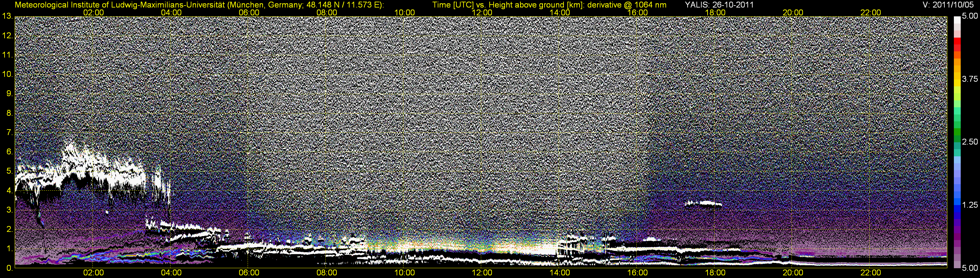Click the 1.25 color scale label

[x=970, y=205]
